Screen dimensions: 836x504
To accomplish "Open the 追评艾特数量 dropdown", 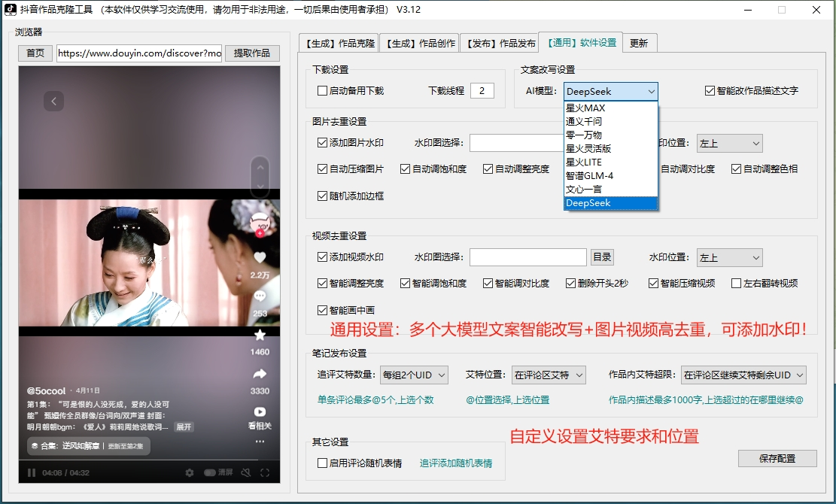I will [x=414, y=375].
